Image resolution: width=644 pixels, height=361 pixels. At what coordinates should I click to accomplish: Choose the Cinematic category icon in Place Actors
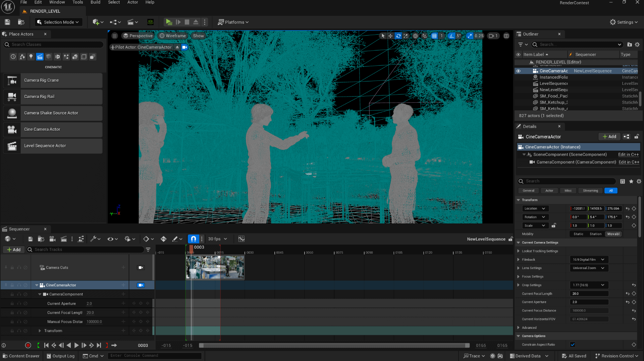coord(40,57)
